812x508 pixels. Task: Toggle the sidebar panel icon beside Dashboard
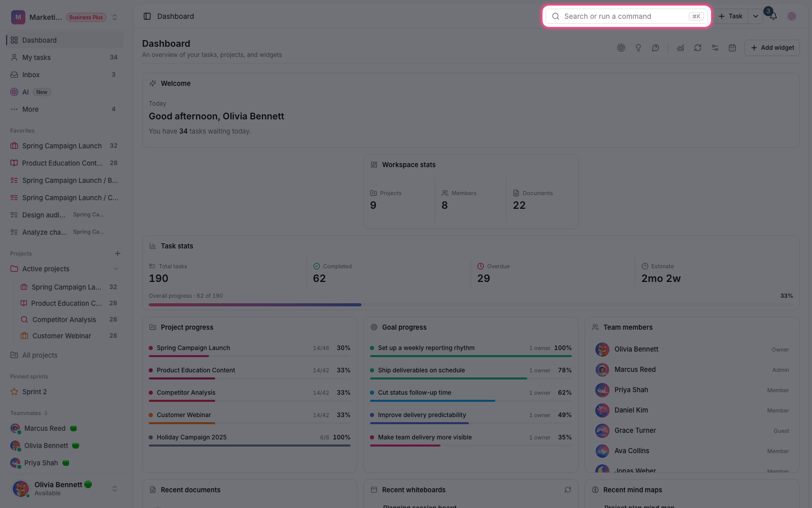[x=147, y=16]
